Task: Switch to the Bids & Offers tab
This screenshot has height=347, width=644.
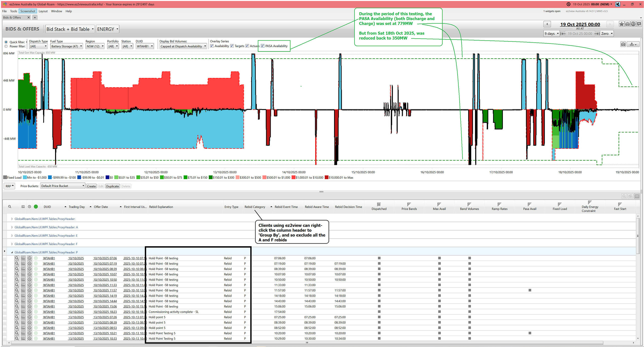Action: point(12,17)
